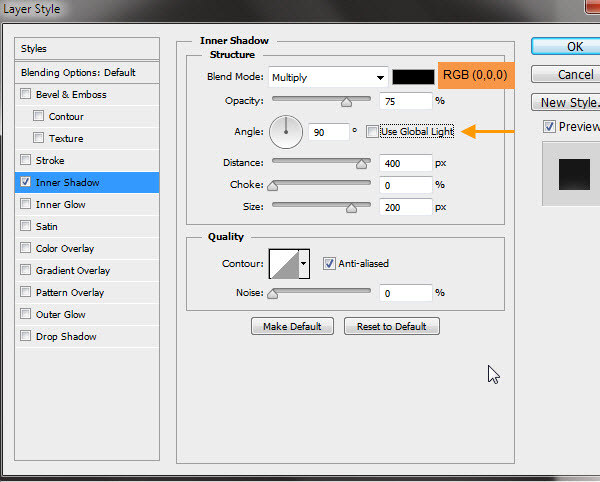This screenshot has height=482, width=600.
Task: Open the Outer Glow settings
Action: point(61,315)
